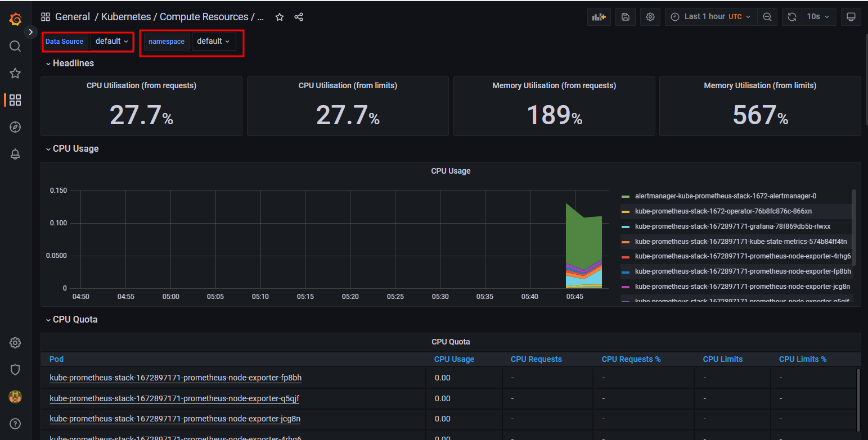Sort table by CPU Limits column

723,359
